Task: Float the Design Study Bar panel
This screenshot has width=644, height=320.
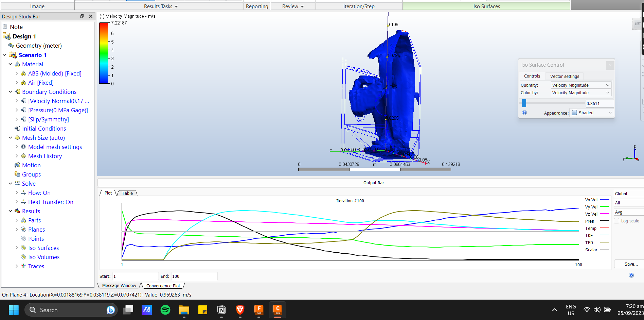Action: (82, 16)
